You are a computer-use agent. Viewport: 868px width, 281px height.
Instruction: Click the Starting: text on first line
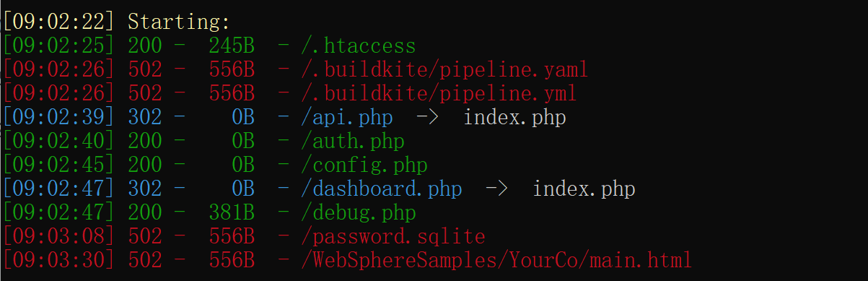[x=180, y=23]
